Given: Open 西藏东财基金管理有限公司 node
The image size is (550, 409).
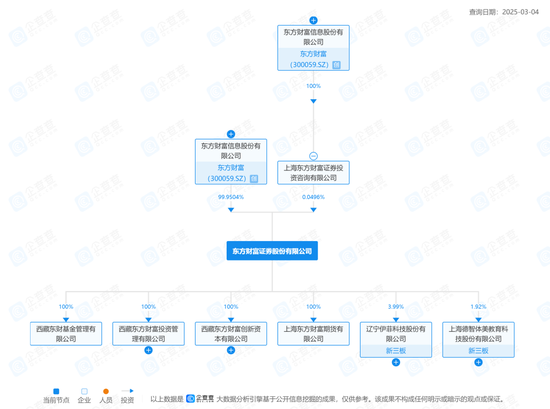Looking at the screenshot, I should (66, 334).
